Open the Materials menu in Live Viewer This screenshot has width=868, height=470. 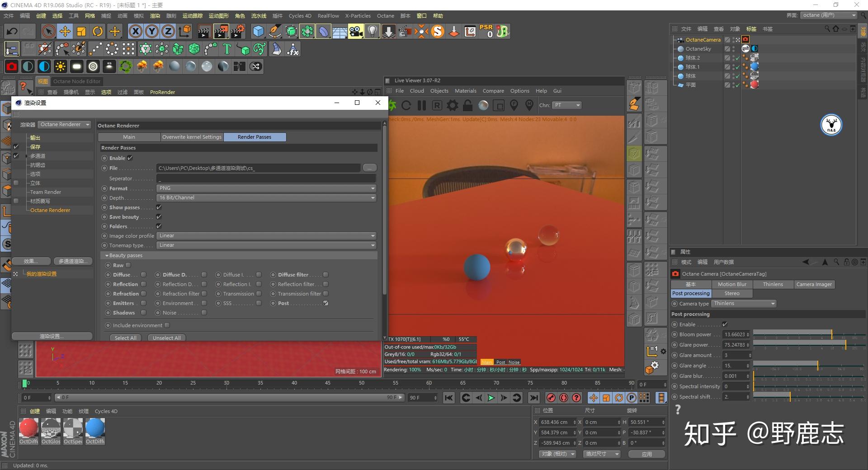pyautogui.click(x=465, y=91)
